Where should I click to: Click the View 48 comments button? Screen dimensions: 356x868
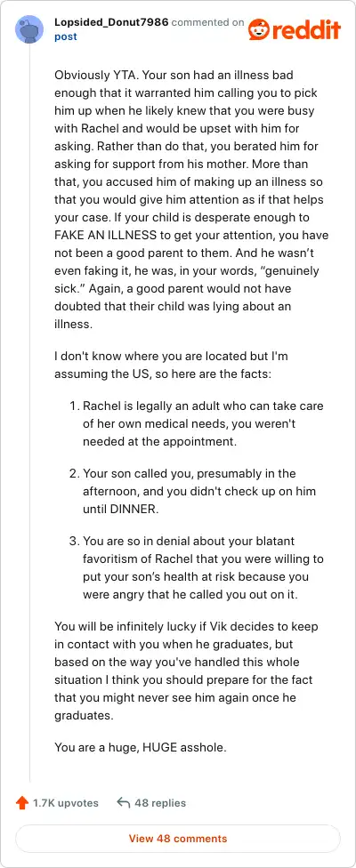click(178, 838)
